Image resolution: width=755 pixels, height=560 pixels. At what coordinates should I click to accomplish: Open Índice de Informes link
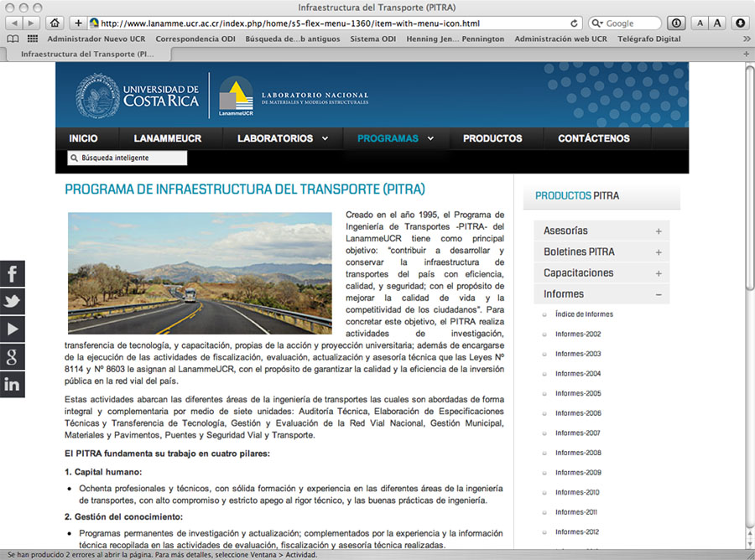click(584, 314)
